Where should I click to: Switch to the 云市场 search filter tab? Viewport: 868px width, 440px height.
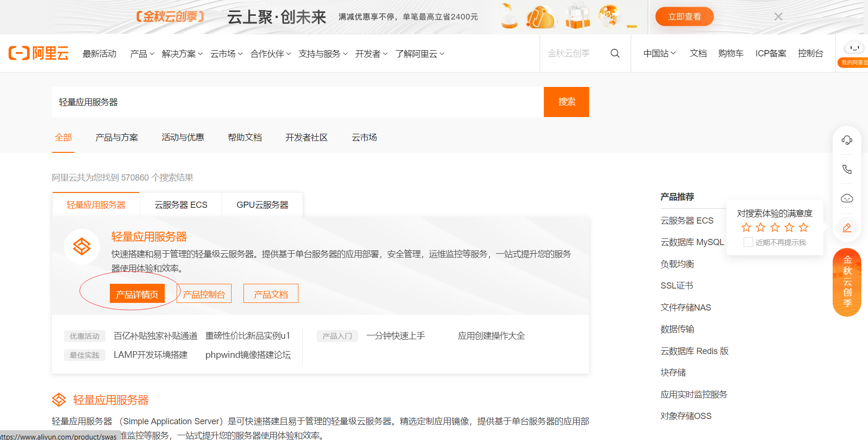pyautogui.click(x=364, y=138)
